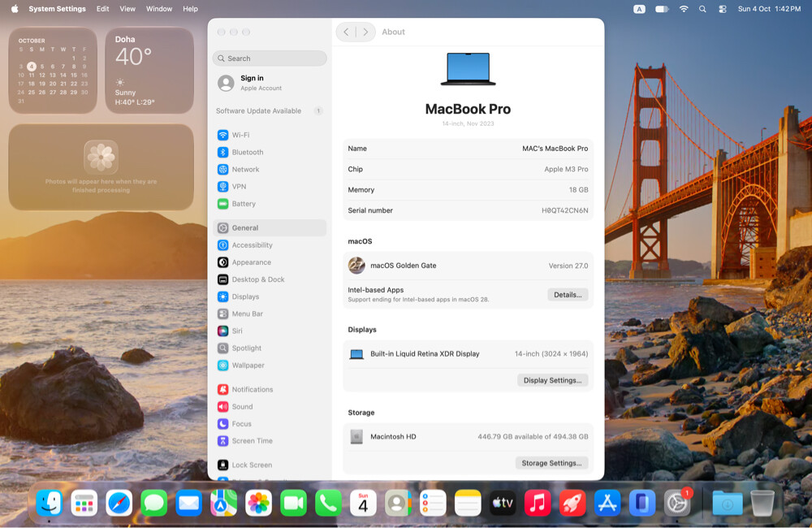Open Screen Time settings
Screen dimensions: 812x528
[x=270, y=440]
